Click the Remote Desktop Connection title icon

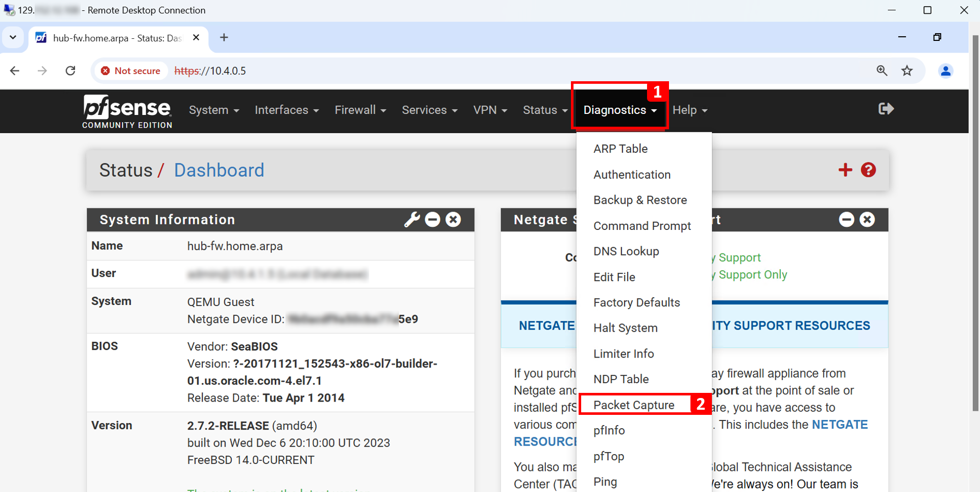pos(9,10)
